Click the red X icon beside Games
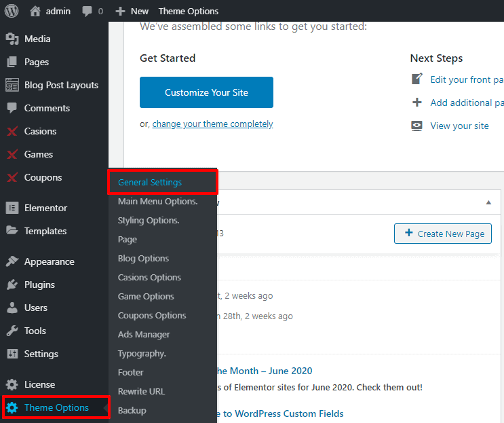 coord(12,154)
